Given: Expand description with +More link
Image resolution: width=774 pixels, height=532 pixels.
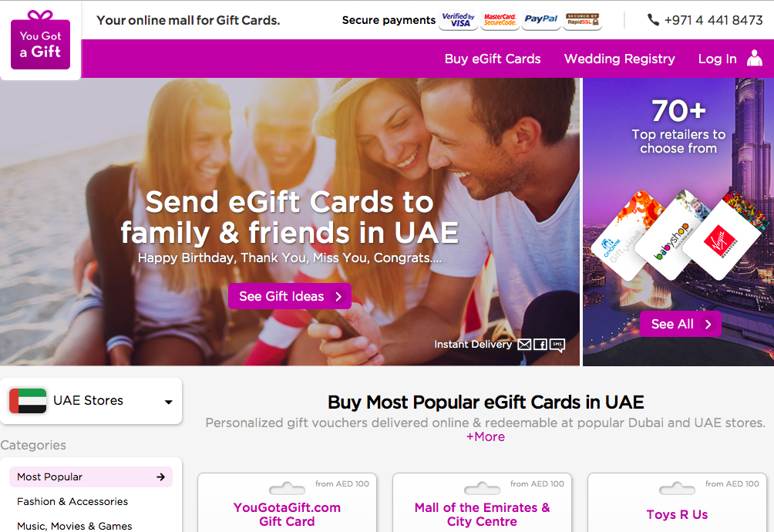Looking at the screenshot, I should click(486, 436).
